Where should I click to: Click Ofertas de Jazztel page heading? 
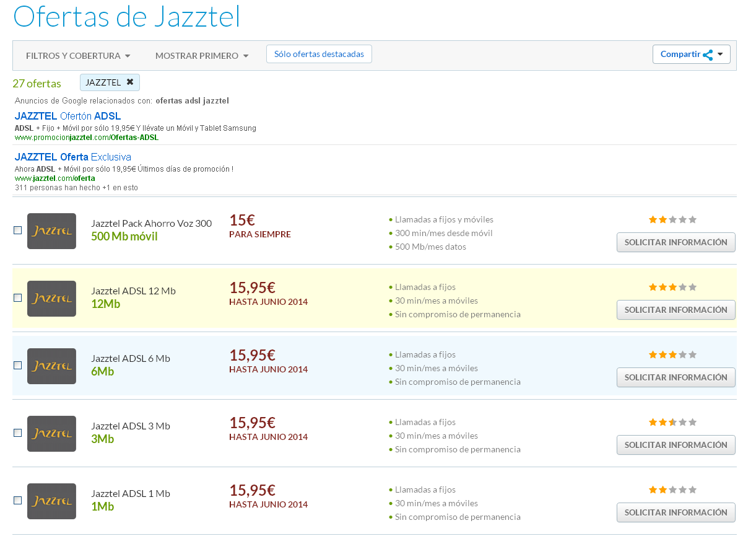click(x=126, y=17)
